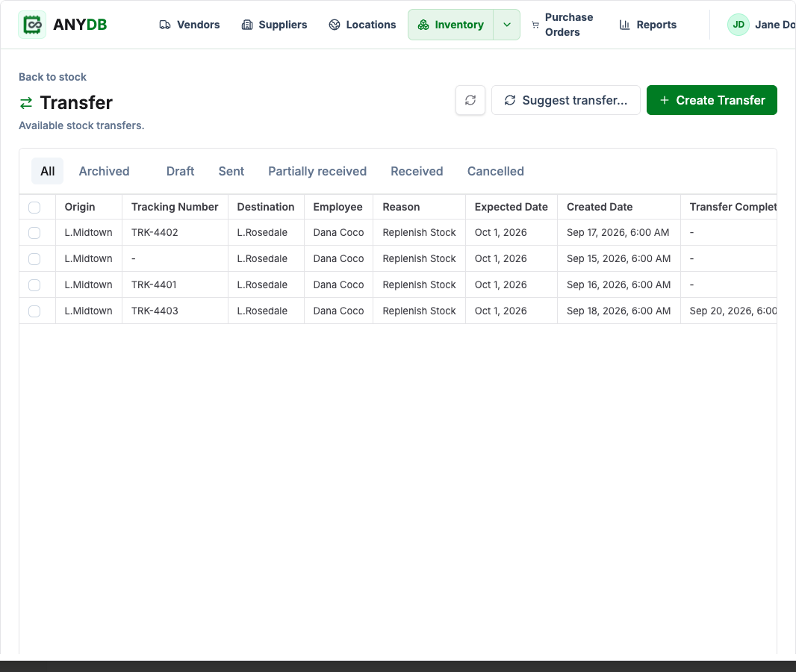
Task: Switch to the Cancelled tab
Action: (496, 171)
